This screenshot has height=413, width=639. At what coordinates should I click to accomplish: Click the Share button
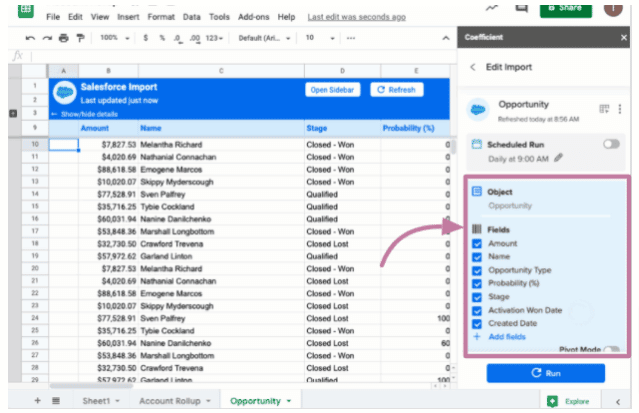[566, 9]
